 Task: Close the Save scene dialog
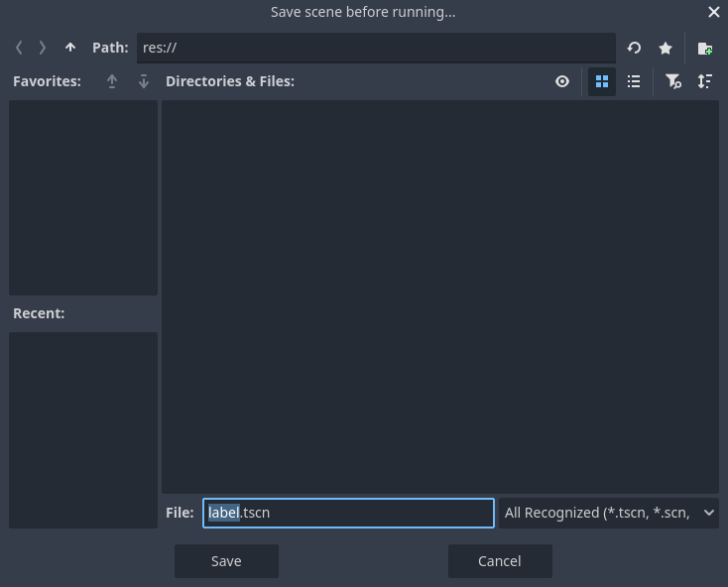point(713,12)
